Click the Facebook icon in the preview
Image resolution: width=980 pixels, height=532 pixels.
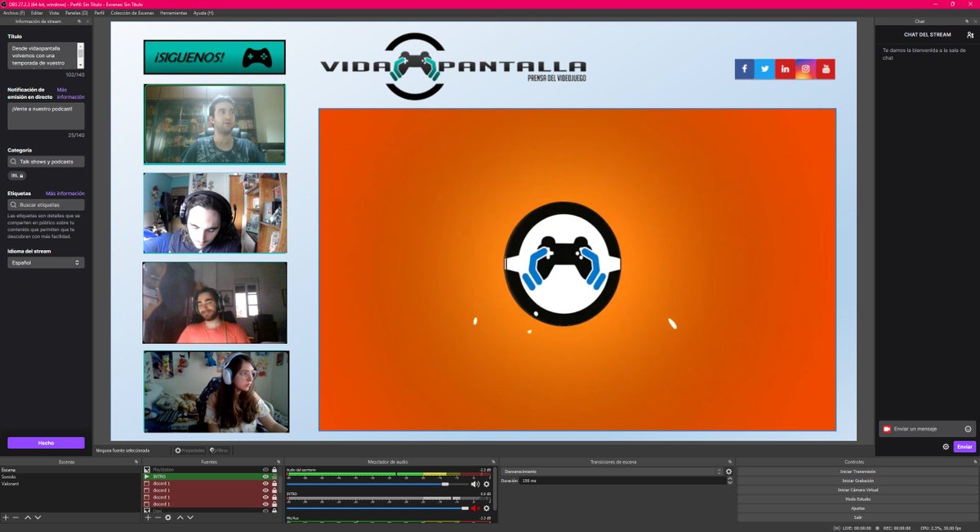(x=745, y=69)
